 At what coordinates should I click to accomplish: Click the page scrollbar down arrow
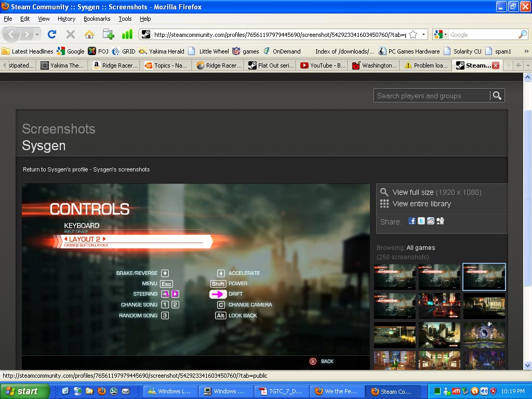click(527, 365)
